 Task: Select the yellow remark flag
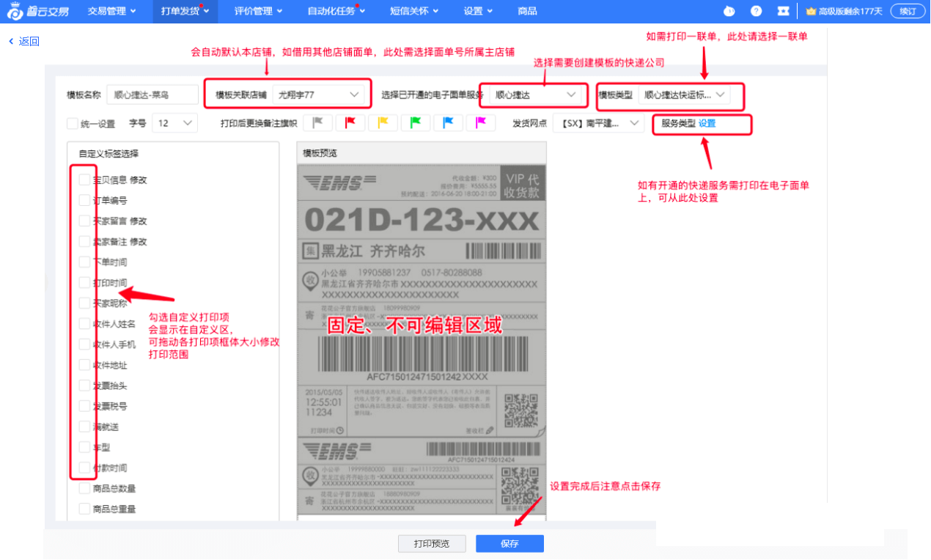383,122
